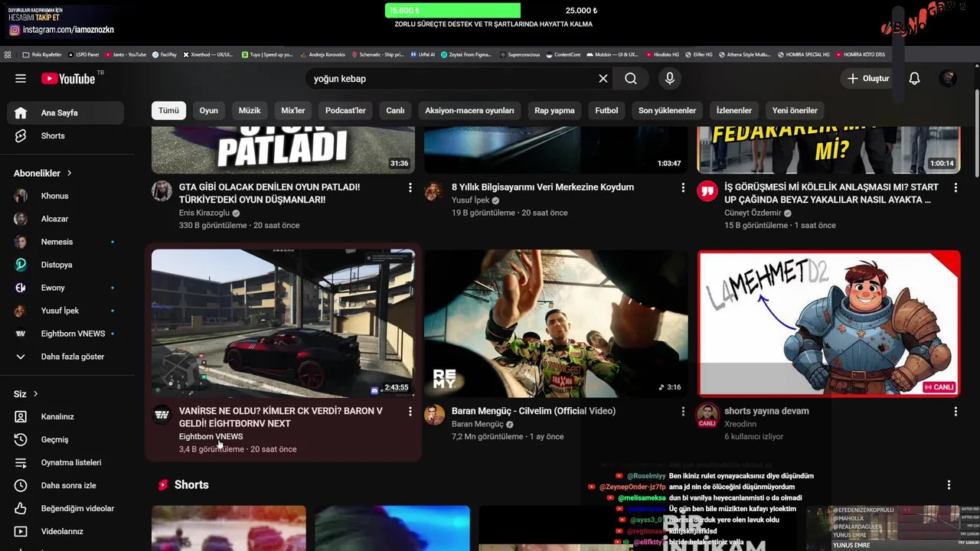980x551 pixels.
Task: Open Alcazar subscription channel
Action: point(65,219)
